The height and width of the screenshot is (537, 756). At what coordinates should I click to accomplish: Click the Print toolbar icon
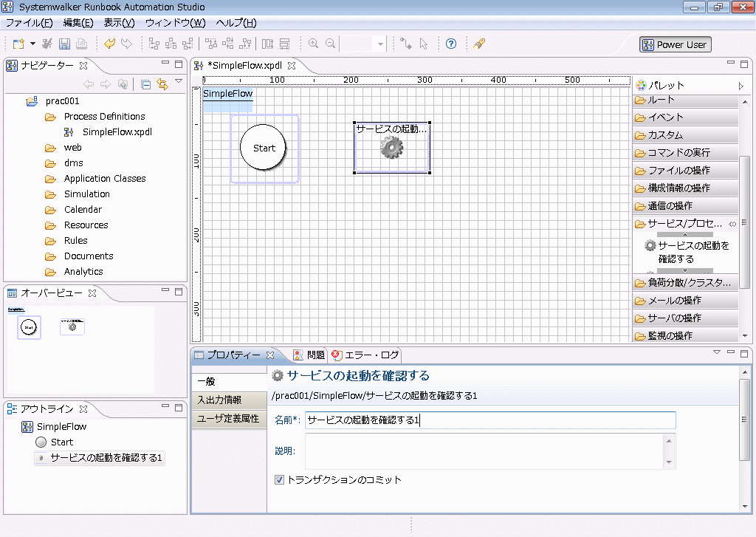(81, 44)
